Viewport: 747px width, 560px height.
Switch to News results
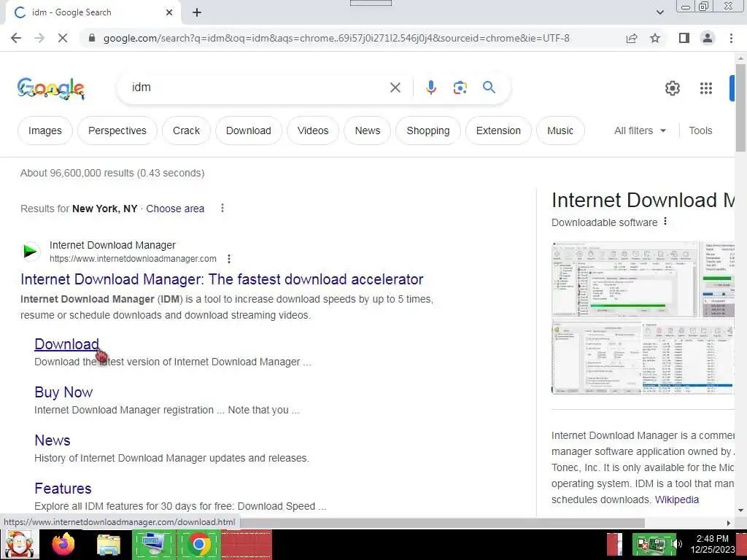tap(368, 131)
